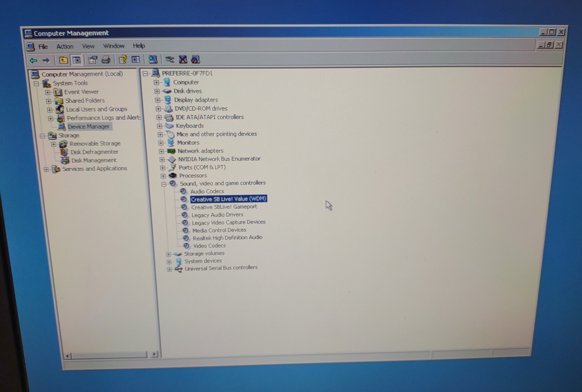This screenshot has height=392, width=582.
Task: Collapse the System Tools tree node
Action: click(36, 84)
